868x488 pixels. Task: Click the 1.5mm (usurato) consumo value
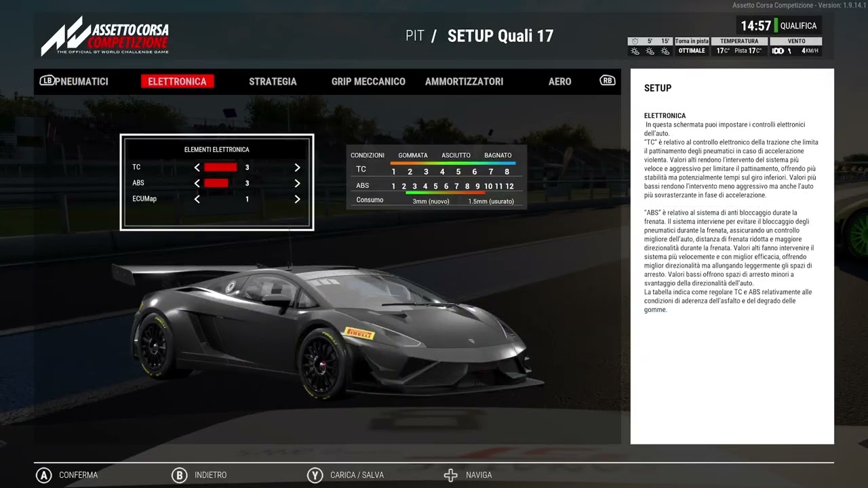(491, 201)
